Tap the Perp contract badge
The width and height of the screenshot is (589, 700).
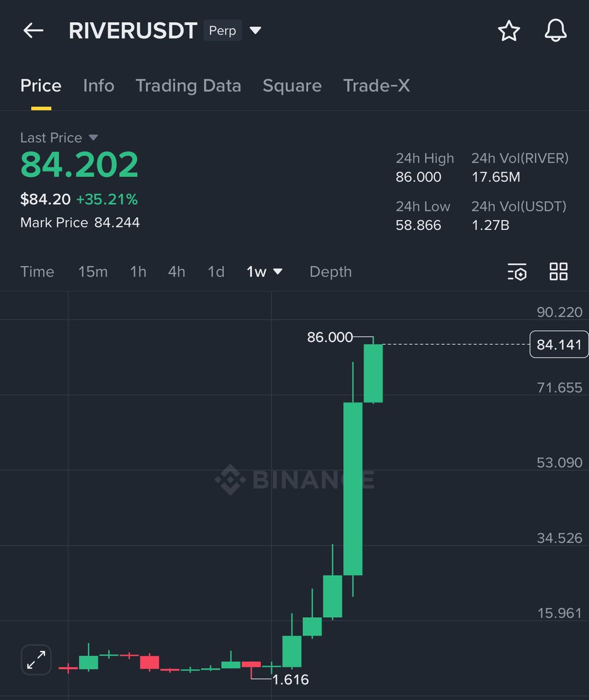[222, 30]
